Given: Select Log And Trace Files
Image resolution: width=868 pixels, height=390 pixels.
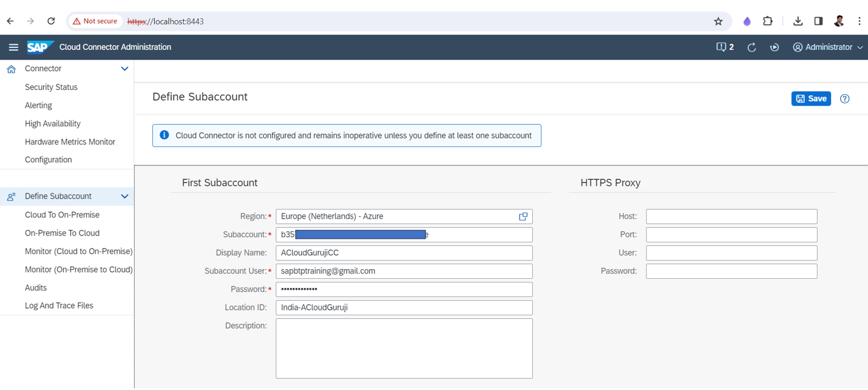Looking at the screenshot, I should point(59,306).
